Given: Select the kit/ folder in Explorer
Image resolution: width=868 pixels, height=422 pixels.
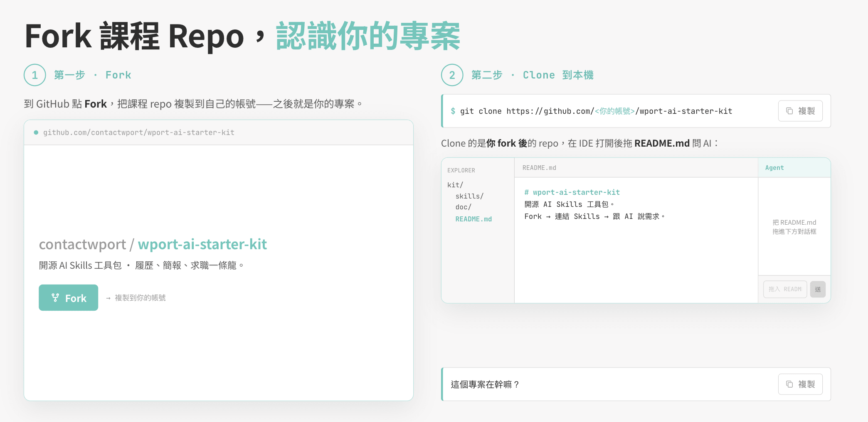Looking at the screenshot, I should pyautogui.click(x=455, y=185).
